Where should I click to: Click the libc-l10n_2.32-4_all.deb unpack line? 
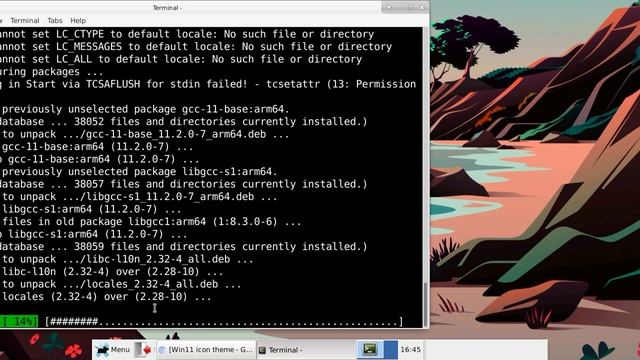pos(127,259)
